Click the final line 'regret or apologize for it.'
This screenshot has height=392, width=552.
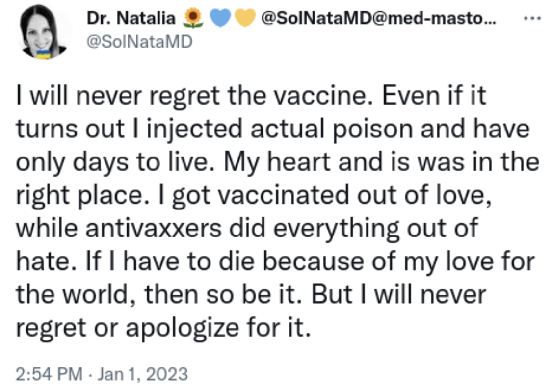(164, 328)
